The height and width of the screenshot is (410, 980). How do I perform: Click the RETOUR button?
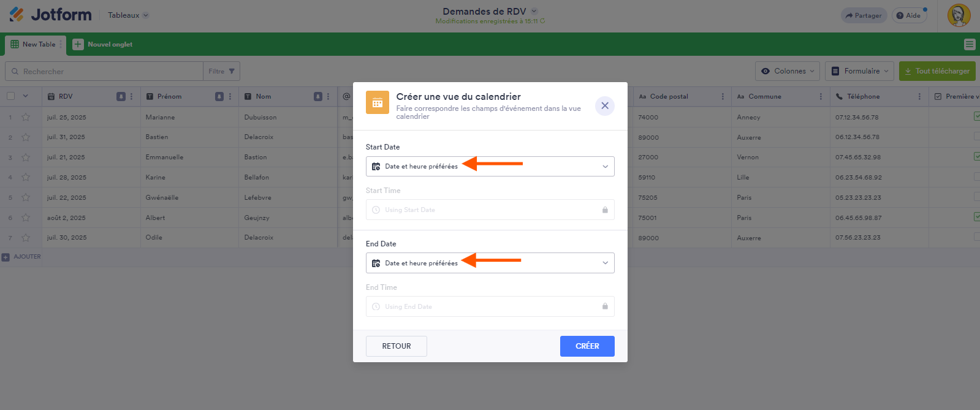click(x=396, y=346)
